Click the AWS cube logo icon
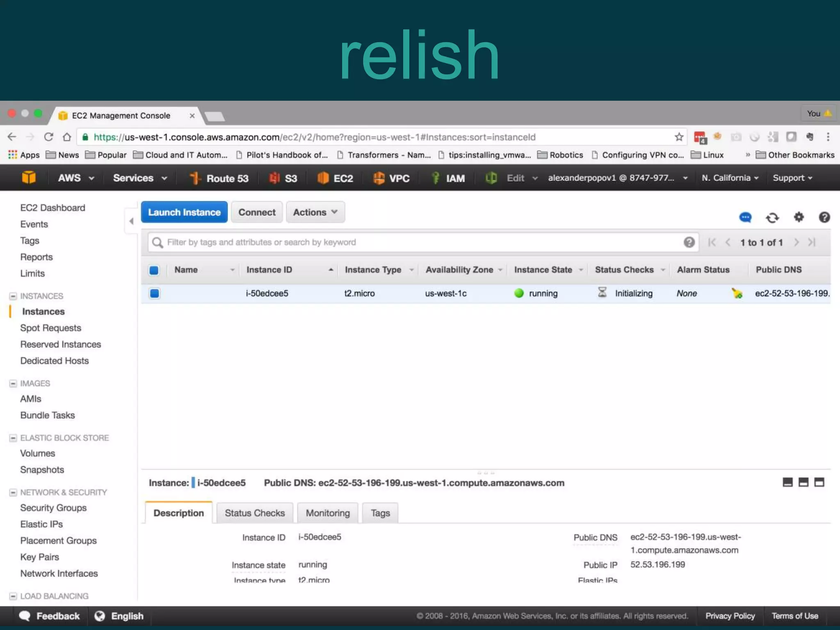This screenshot has height=630, width=840. click(29, 178)
